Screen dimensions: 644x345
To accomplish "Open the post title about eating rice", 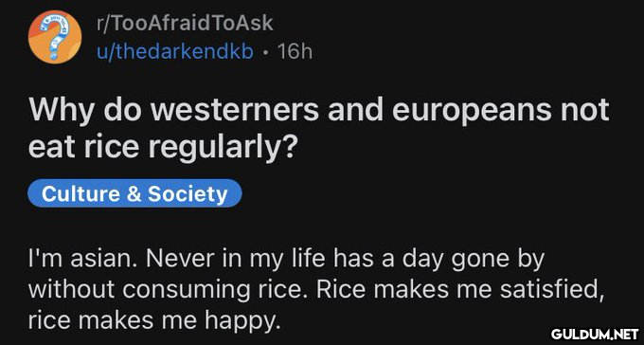I will tap(318, 128).
